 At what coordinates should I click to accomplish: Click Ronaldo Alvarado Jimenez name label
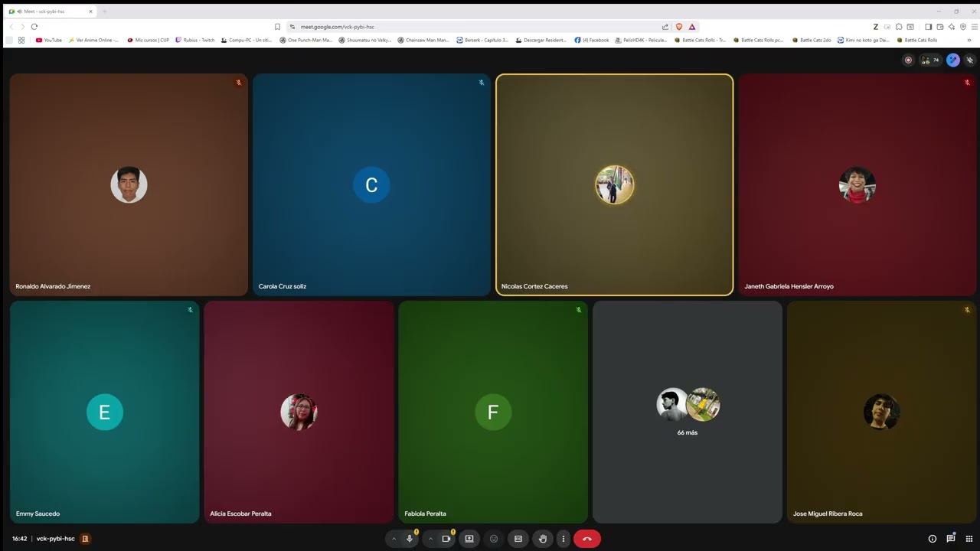[x=53, y=286]
